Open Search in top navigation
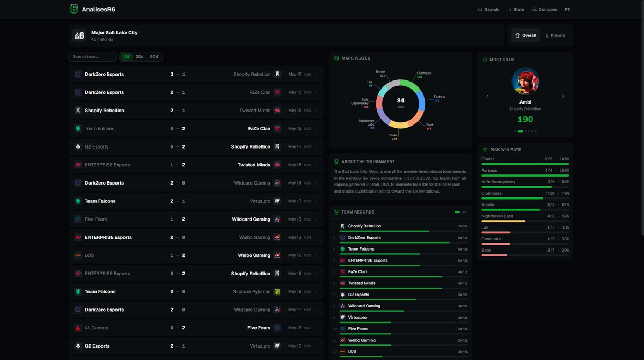Image resolution: width=644 pixels, height=360 pixels. coord(488,9)
